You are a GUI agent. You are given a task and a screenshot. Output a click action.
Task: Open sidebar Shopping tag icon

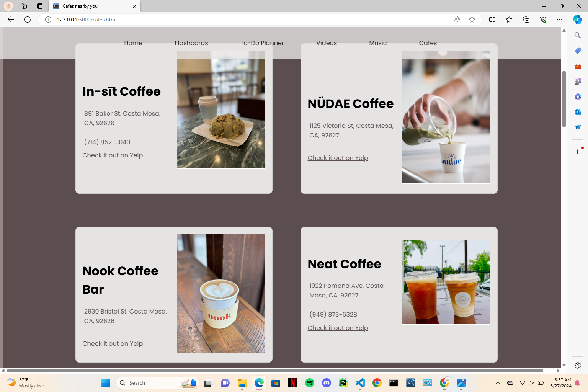[x=578, y=51]
